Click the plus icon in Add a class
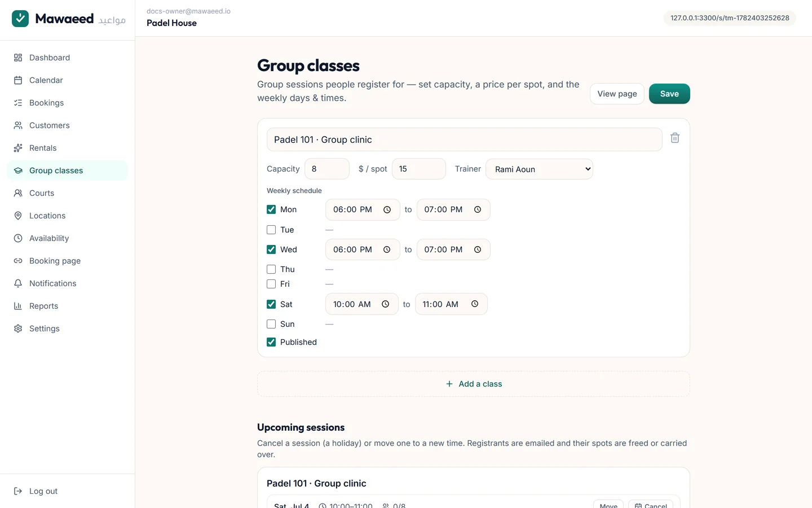This screenshot has height=508, width=812. 449,384
